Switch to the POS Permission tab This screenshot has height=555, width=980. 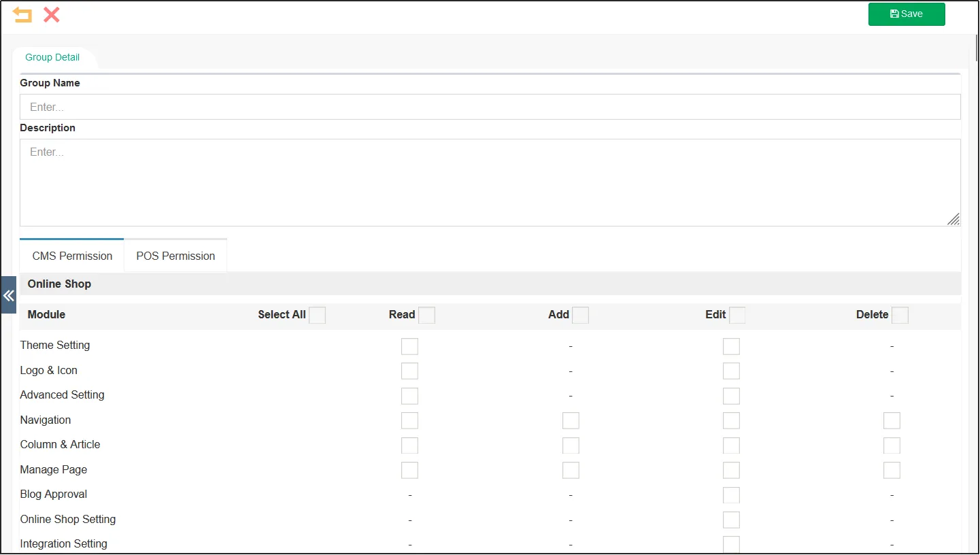tap(175, 256)
